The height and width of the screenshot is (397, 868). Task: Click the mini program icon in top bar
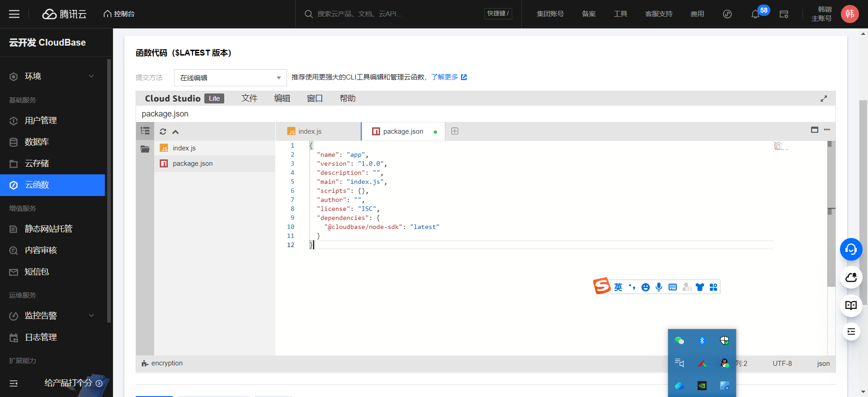727,14
